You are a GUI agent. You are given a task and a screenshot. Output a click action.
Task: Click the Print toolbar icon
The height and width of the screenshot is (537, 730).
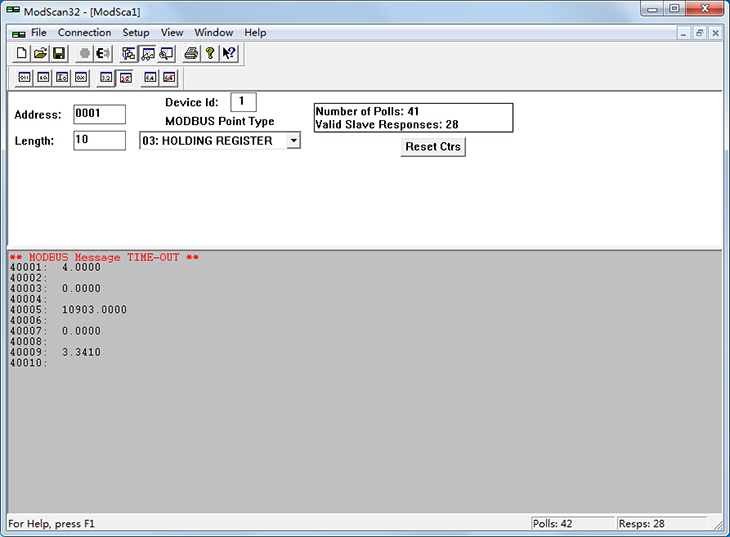pos(191,53)
